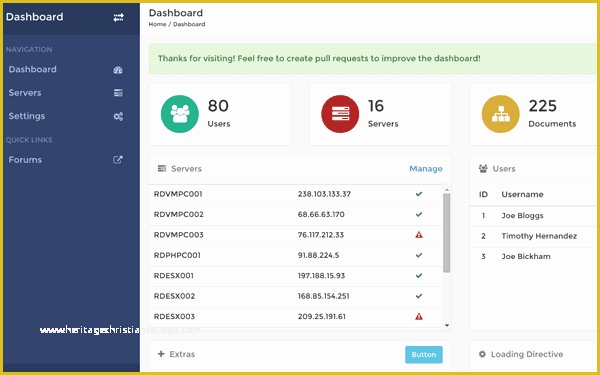The image size is (600, 375).
Task: Click the Servers panel header icon
Action: tap(162, 168)
